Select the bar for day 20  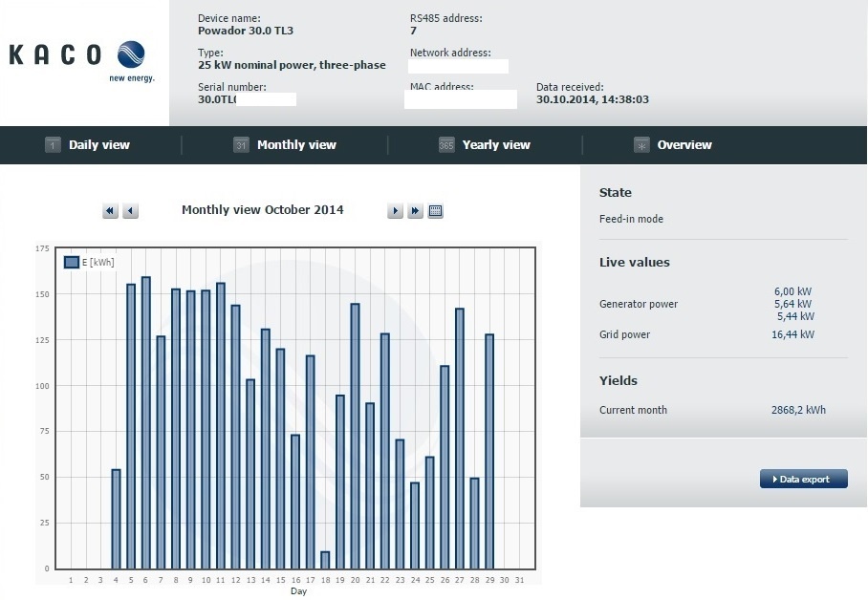point(356,437)
